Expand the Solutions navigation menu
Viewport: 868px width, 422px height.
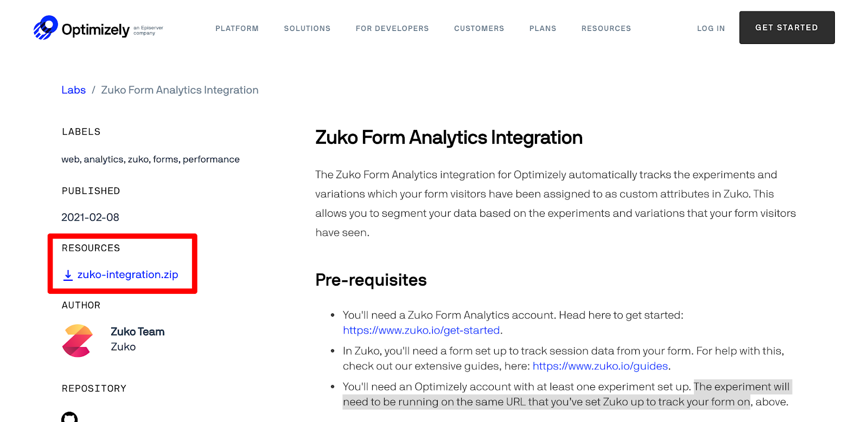click(x=307, y=28)
